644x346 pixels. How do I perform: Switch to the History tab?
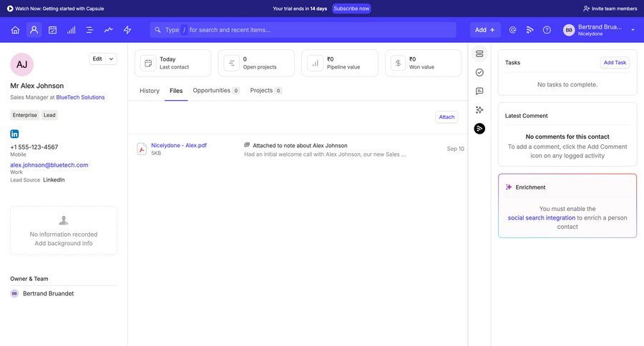150,91
